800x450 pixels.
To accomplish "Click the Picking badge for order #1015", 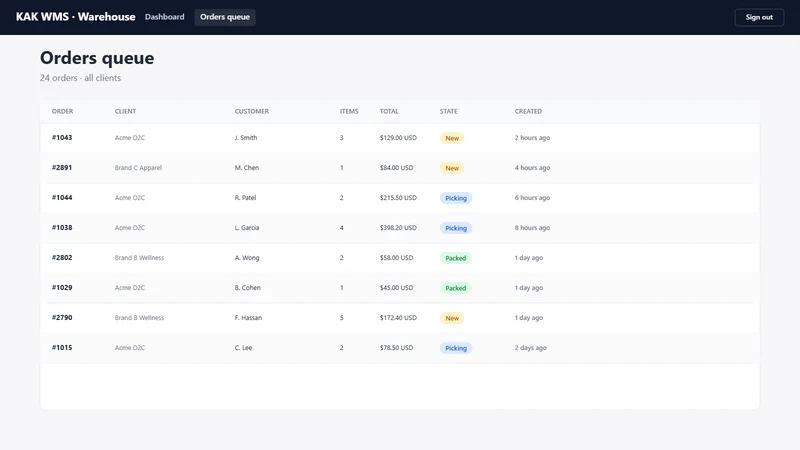I will [x=456, y=348].
